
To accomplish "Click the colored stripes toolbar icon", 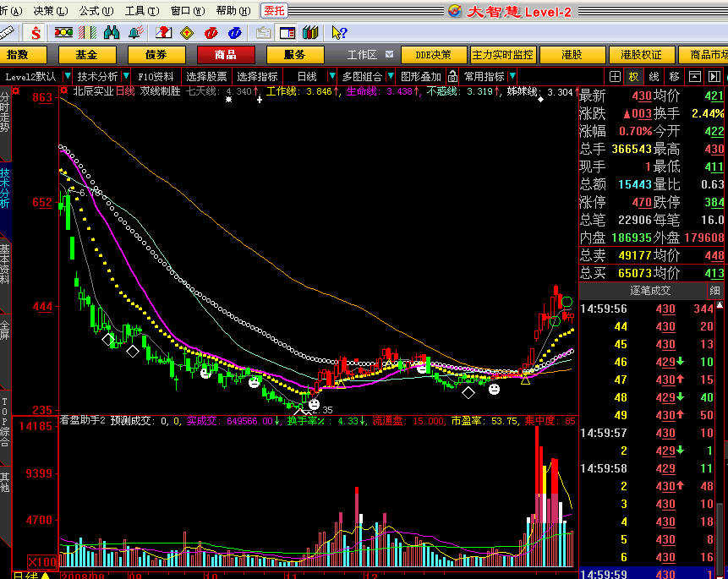I will (87, 32).
